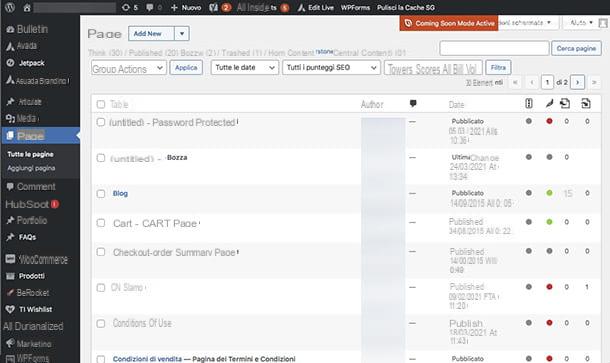Sort by readability feather column icon

pyautogui.click(x=549, y=103)
